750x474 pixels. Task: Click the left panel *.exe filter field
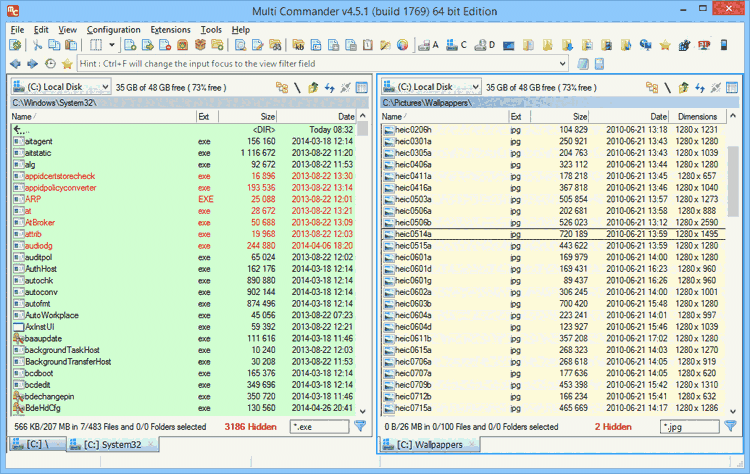[320, 427]
